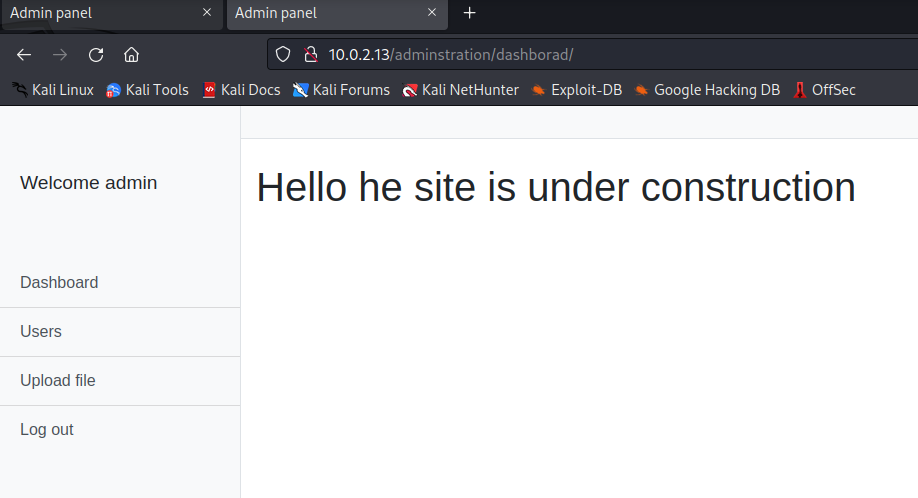Open the Users sidebar page
Viewport: 918px width, 498px height.
click(41, 332)
